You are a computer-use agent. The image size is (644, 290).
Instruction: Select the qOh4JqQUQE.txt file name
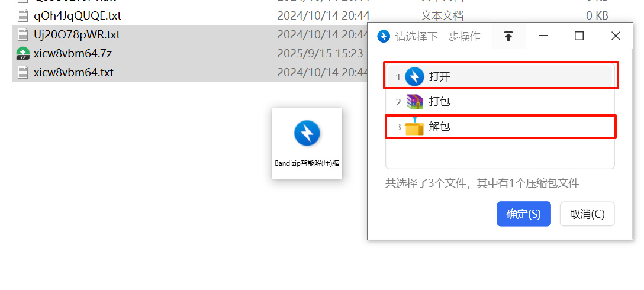[78, 15]
